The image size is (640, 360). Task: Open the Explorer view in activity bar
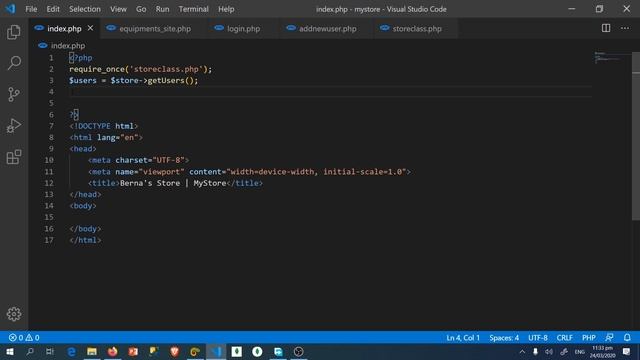click(14, 32)
